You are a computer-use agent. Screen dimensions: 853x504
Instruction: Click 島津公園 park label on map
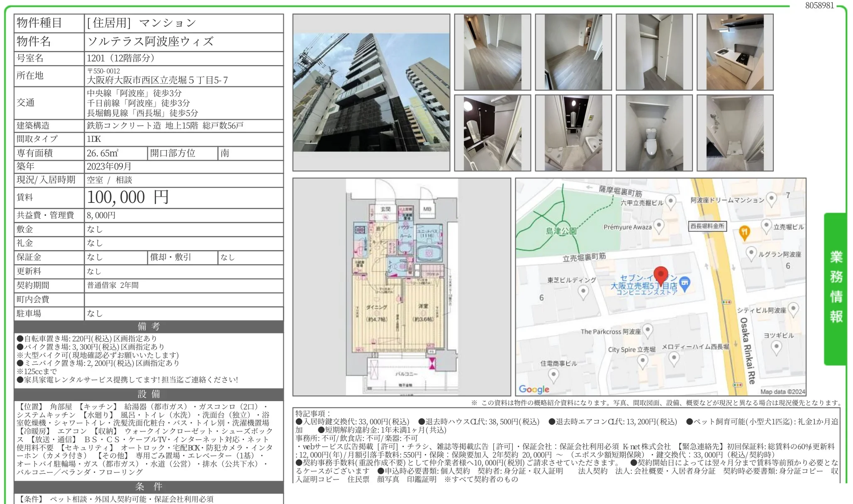[561, 231]
